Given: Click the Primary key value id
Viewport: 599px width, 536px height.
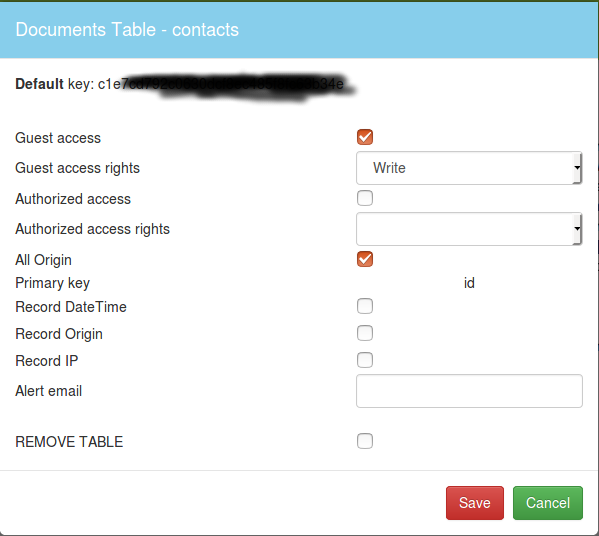Looking at the screenshot, I should pos(469,283).
